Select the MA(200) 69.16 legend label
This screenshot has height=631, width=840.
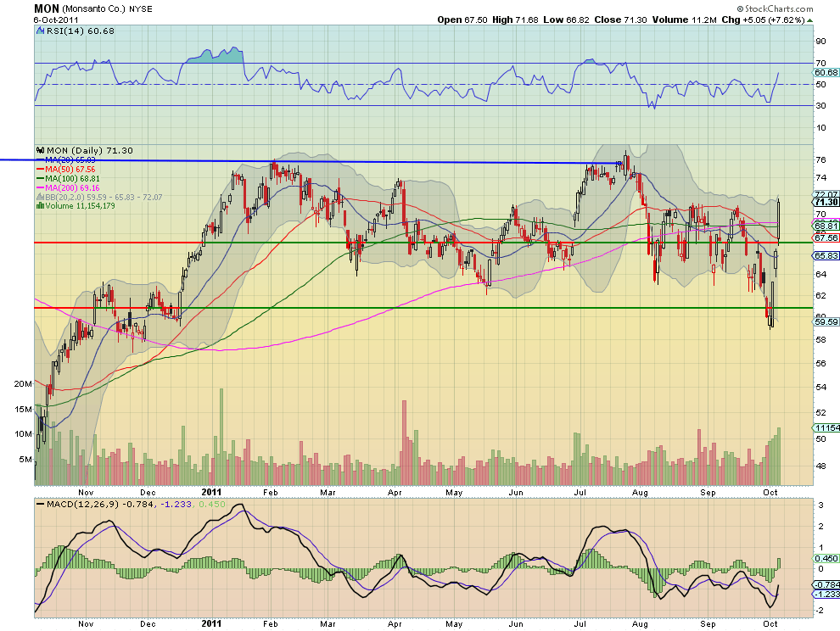coord(72,188)
